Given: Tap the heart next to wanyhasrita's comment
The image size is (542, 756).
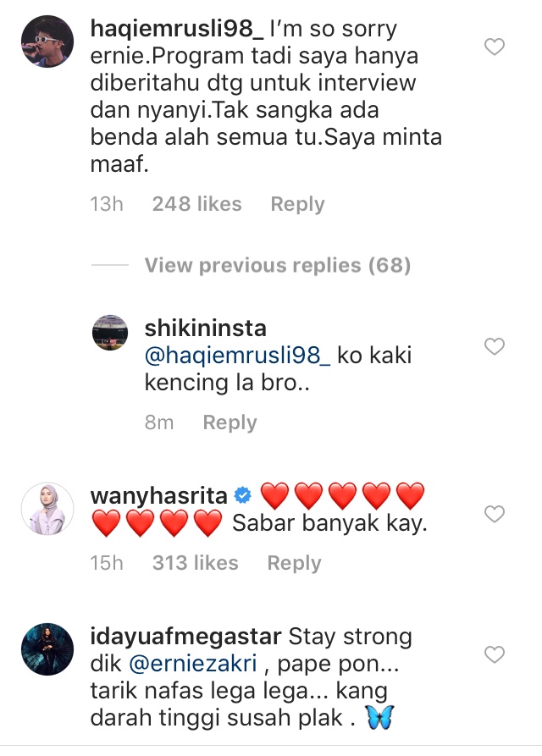Looking at the screenshot, I should click(x=495, y=514).
